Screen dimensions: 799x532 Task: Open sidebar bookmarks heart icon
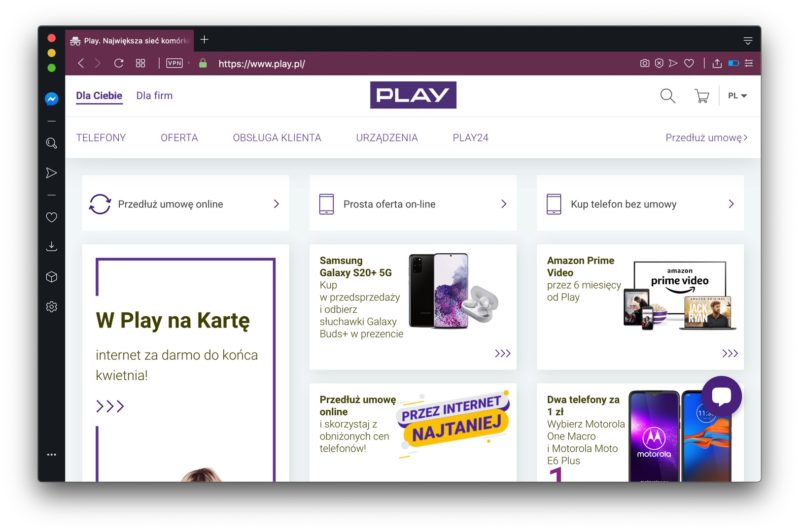51,217
